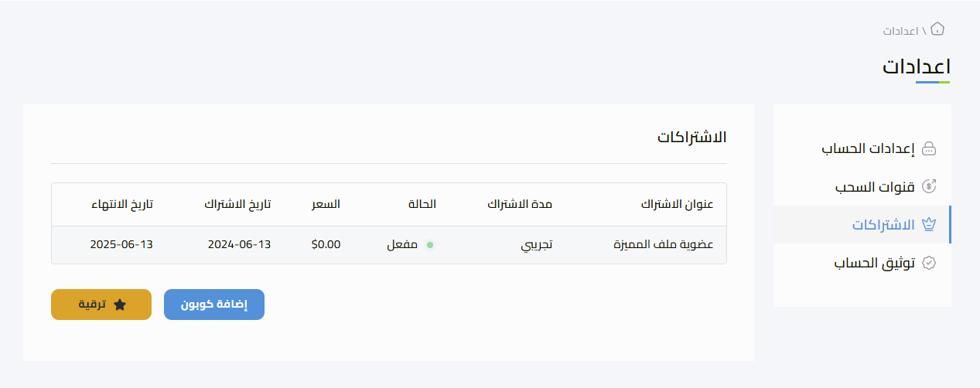Click the green active status dot

tap(430, 245)
